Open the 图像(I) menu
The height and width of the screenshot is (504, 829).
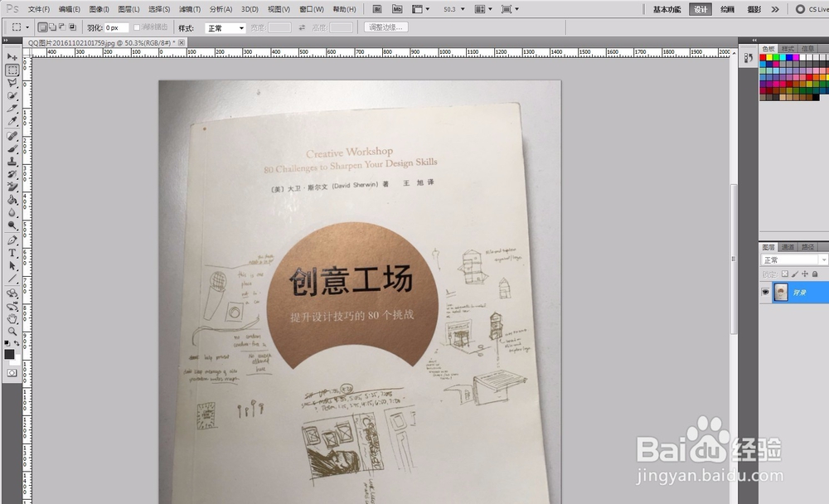point(99,9)
